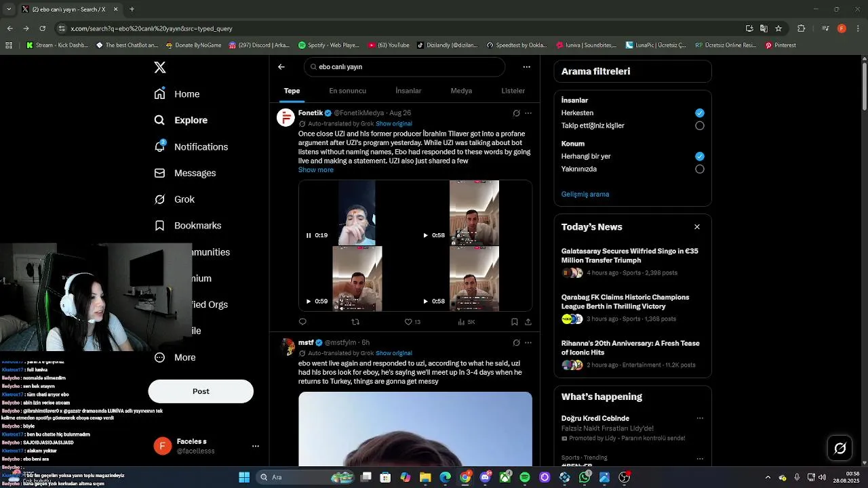Image resolution: width=868 pixels, height=488 pixels.
Task: Open the more options menu on the mstf post
Action: [x=528, y=343]
